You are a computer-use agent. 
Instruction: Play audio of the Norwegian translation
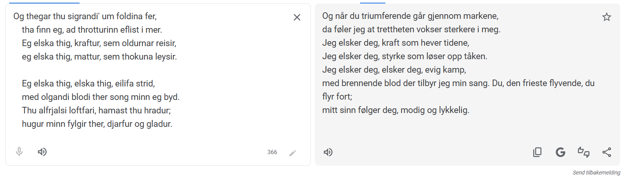tap(328, 152)
